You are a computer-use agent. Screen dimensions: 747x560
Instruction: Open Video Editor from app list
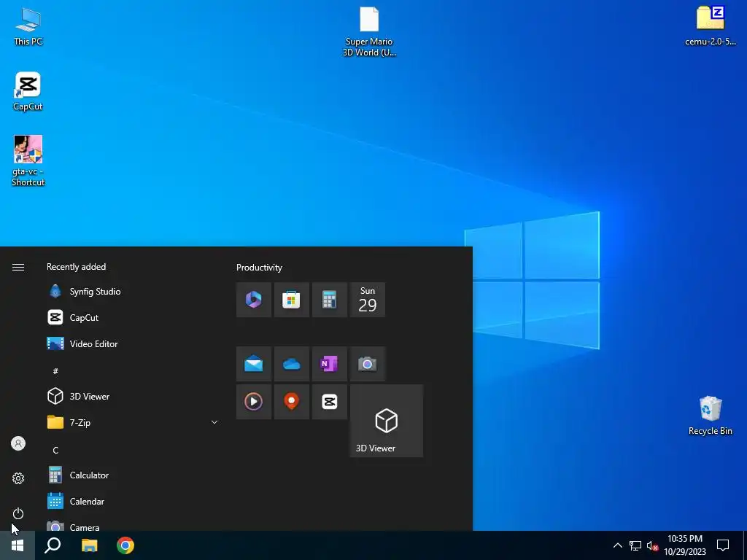(x=133, y=344)
